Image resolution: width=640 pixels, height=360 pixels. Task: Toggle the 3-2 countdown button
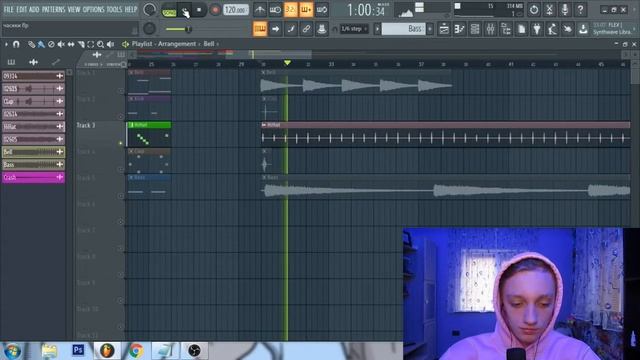[291, 10]
